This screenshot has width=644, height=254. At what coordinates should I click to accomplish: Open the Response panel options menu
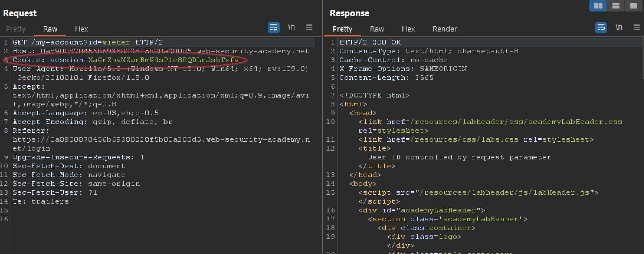point(636,28)
